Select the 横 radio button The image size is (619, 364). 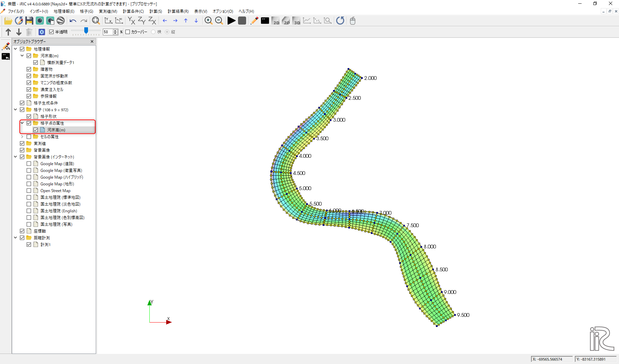(153, 32)
